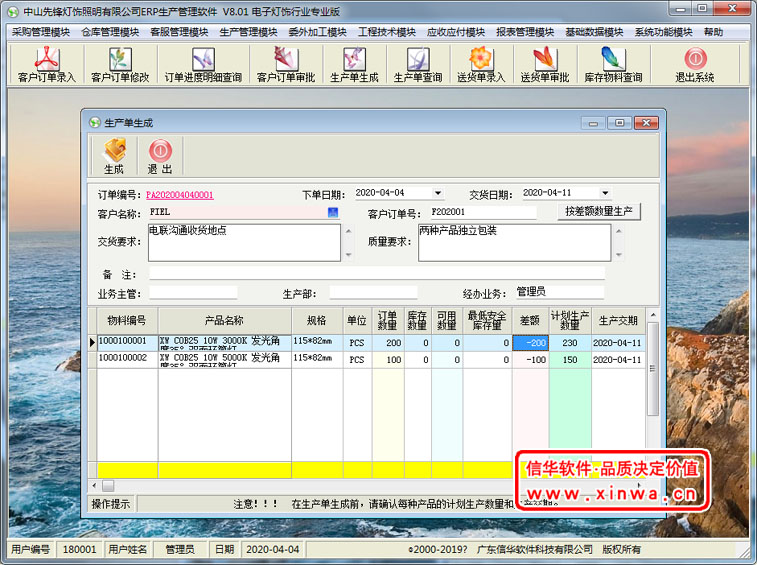Click 物料编号 column header
The width and height of the screenshot is (757, 565).
(x=127, y=321)
